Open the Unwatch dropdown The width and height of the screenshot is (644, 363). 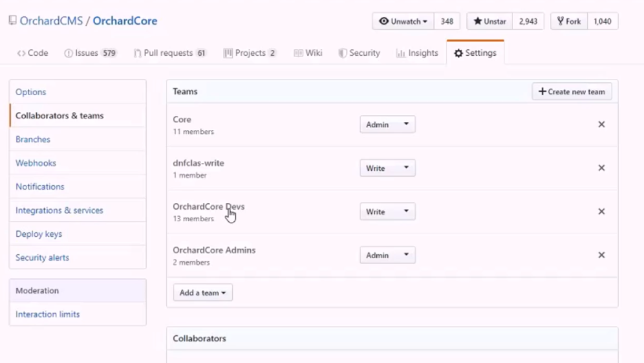pyautogui.click(x=403, y=21)
